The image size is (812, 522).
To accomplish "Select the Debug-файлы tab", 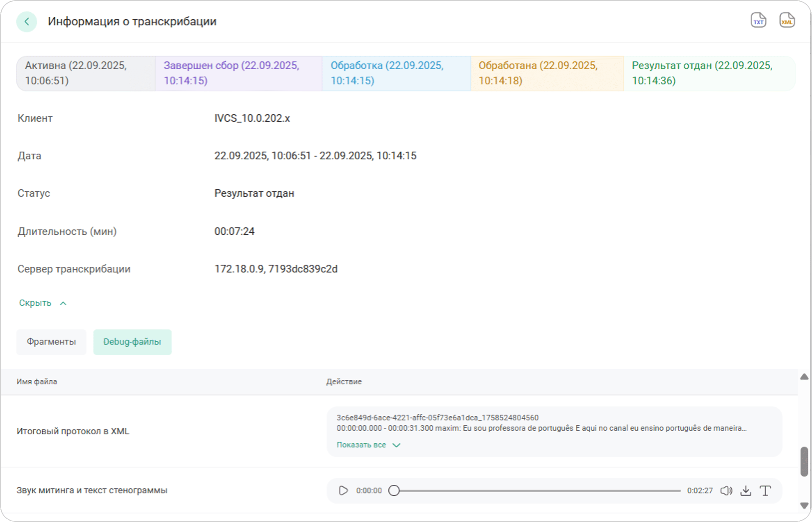I will (x=132, y=342).
